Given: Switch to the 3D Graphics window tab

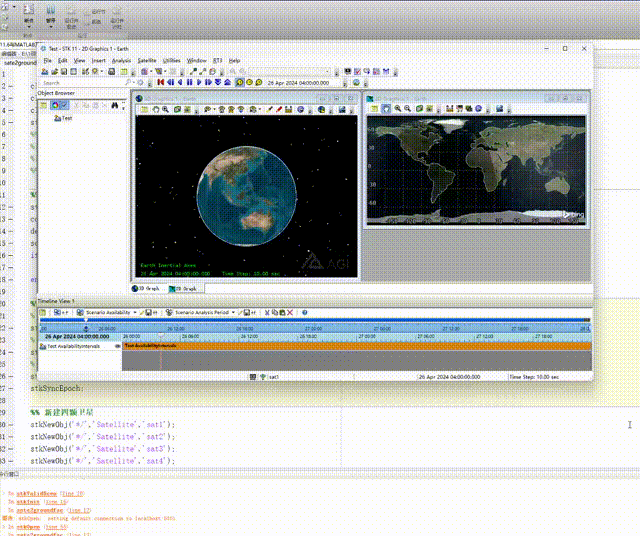Looking at the screenshot, I should coord(147,289).
